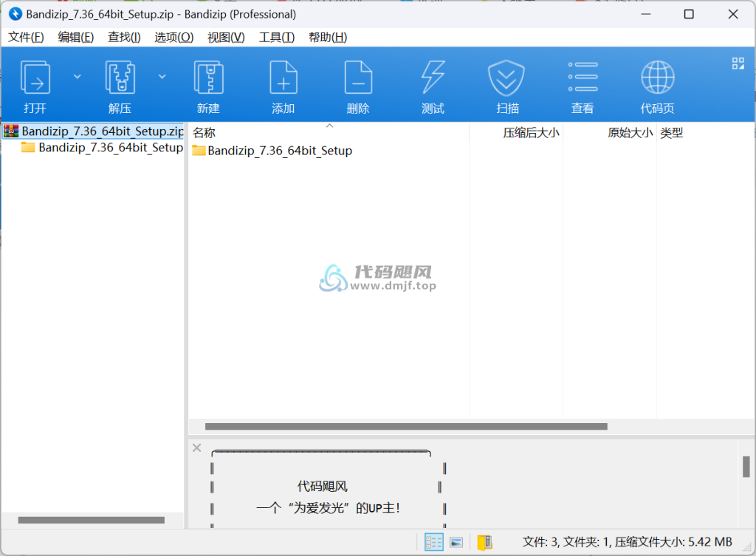Click the 扫描 (Scan) shield icon
Image resolution: width=756 pixels, height=556 pixels.
click(x=506, y=77)
